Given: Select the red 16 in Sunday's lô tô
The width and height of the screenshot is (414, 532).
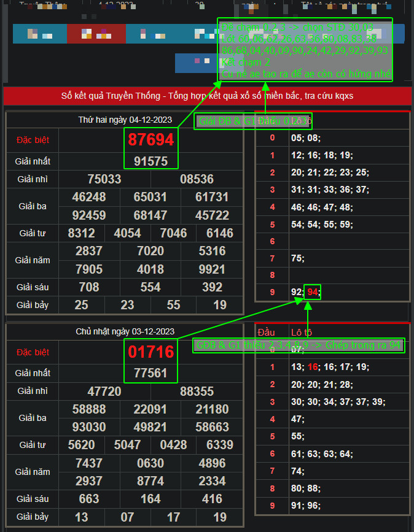Looking at the screenshot, I should (313, 367).
